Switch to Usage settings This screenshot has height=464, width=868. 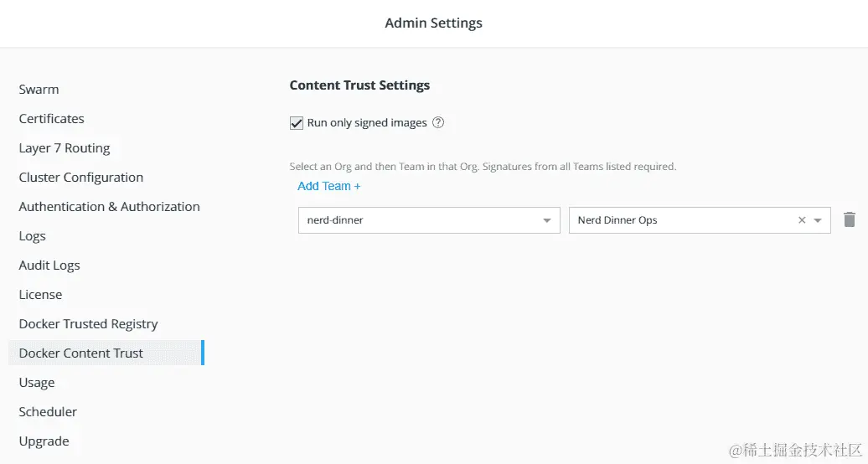point(37,383)
